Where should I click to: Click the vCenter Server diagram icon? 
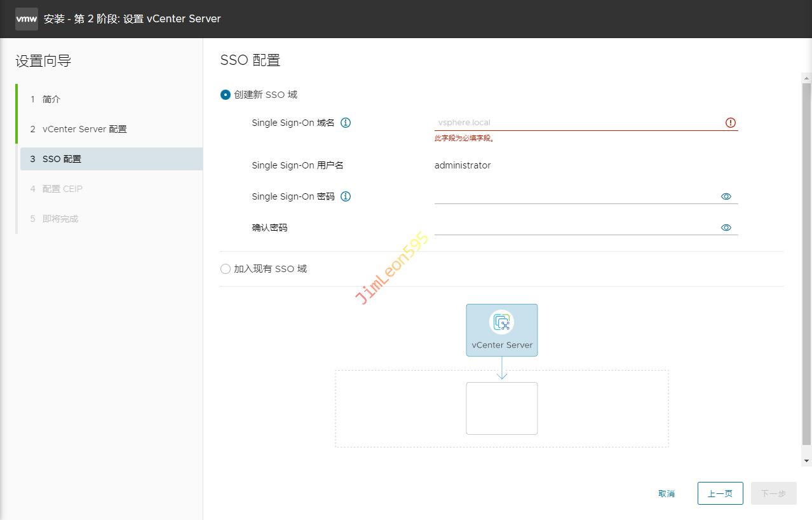(x=501, y=323)
